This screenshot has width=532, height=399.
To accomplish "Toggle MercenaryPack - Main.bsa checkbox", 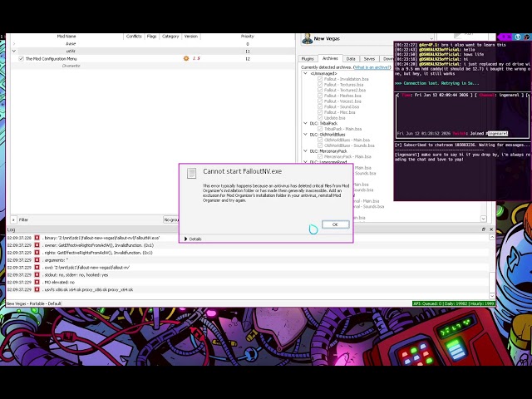I will pyautogui.click(x=320, y=156).
